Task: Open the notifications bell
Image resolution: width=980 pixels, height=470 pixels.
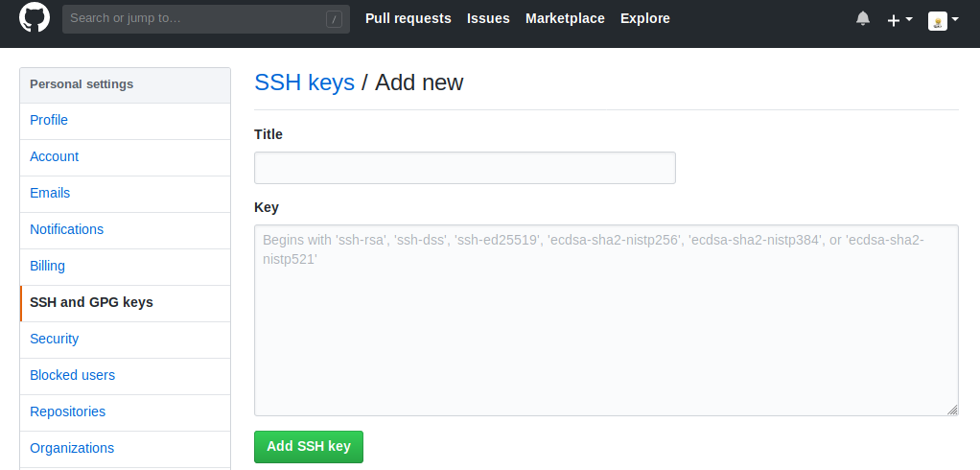Action: tap(863, 19)
